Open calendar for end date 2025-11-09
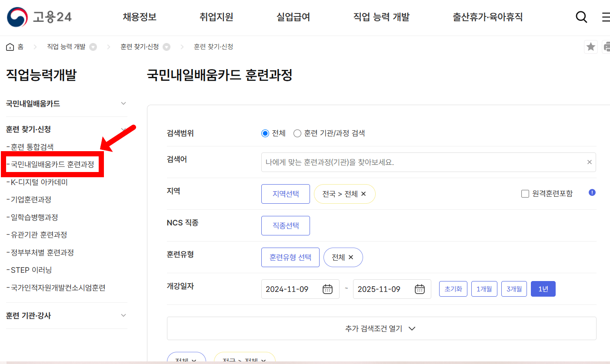Screen dimensions: 610x364 pyautogui.click(x=420, y=289)
